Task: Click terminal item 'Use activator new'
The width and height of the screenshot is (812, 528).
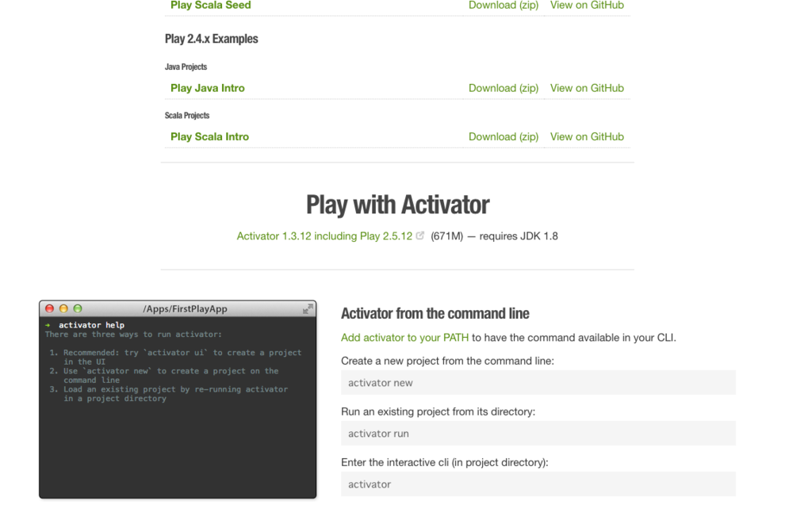Action: pos(163,375)
